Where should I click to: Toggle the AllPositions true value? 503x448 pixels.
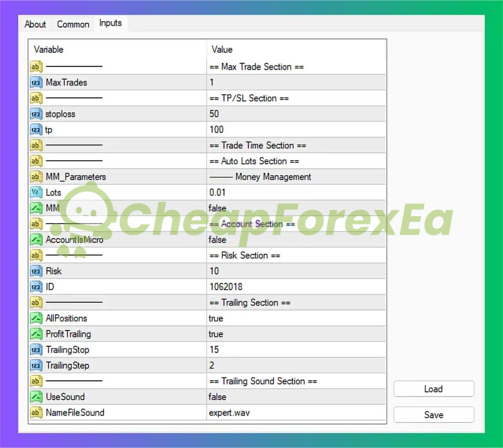pos(216,318)
